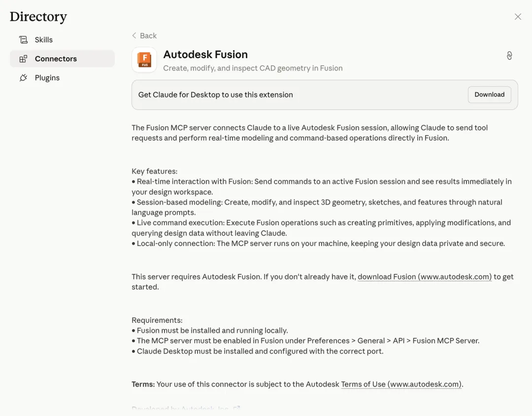This screenshot has width=532, height=416.
Task: Click the Autodesk Fusion app logo
Action: click(x=144, y=60)
